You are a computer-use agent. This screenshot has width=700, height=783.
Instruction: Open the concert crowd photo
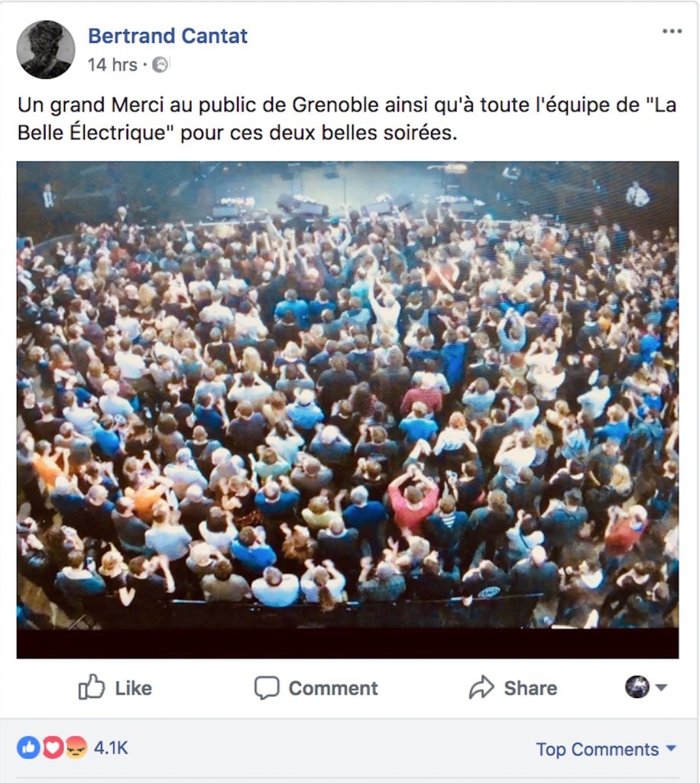point(348,410)
